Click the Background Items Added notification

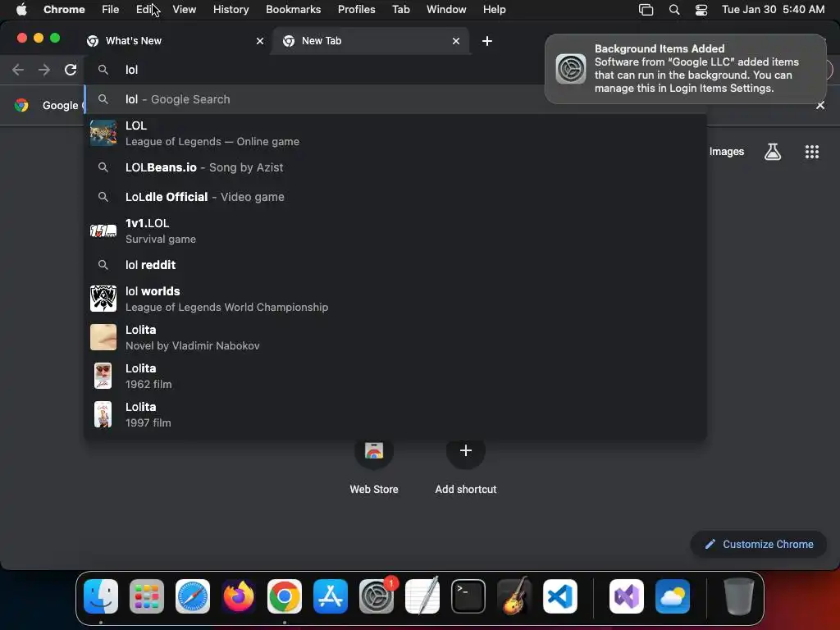click(686, 69)
